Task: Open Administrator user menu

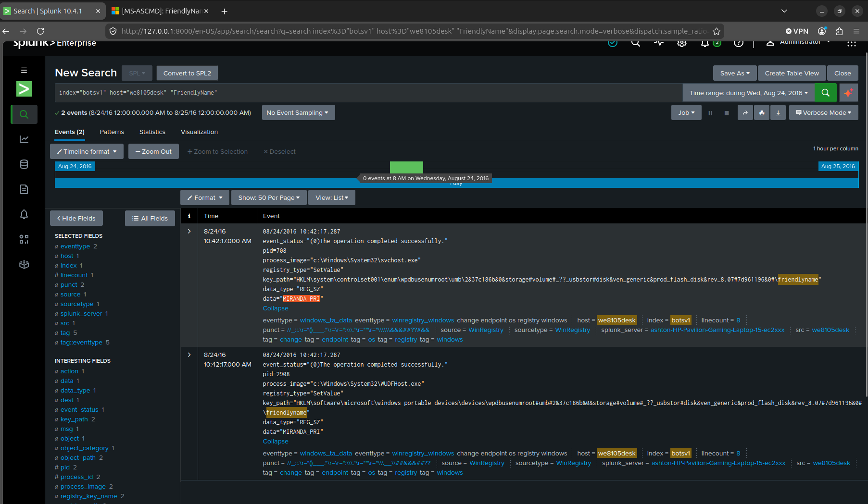Action: click(798, 43)
